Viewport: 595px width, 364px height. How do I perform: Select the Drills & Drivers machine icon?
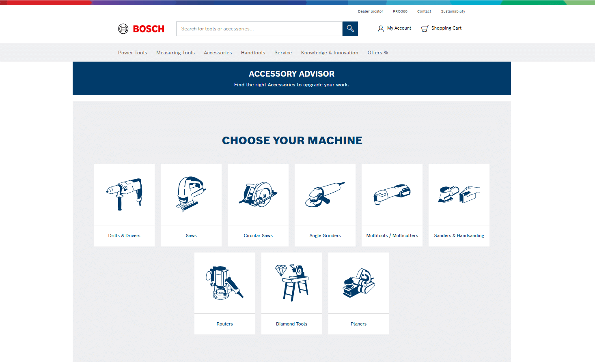tap(124, 195)
